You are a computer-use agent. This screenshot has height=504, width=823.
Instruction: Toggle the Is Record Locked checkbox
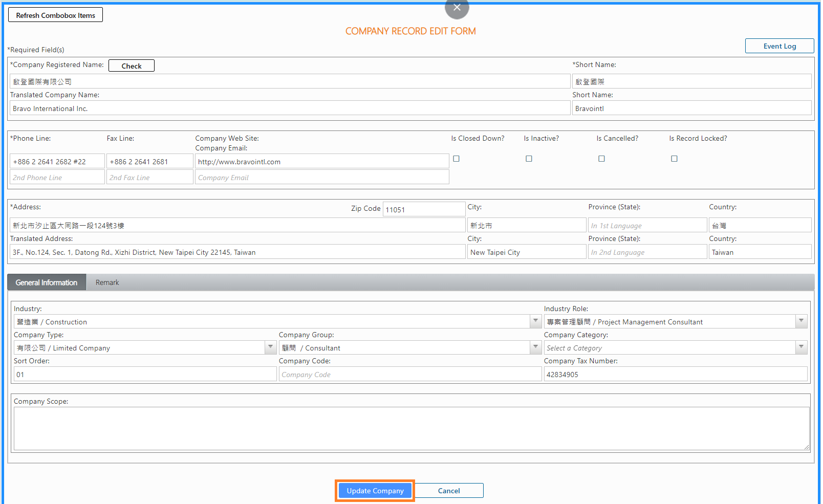(674, 159)
